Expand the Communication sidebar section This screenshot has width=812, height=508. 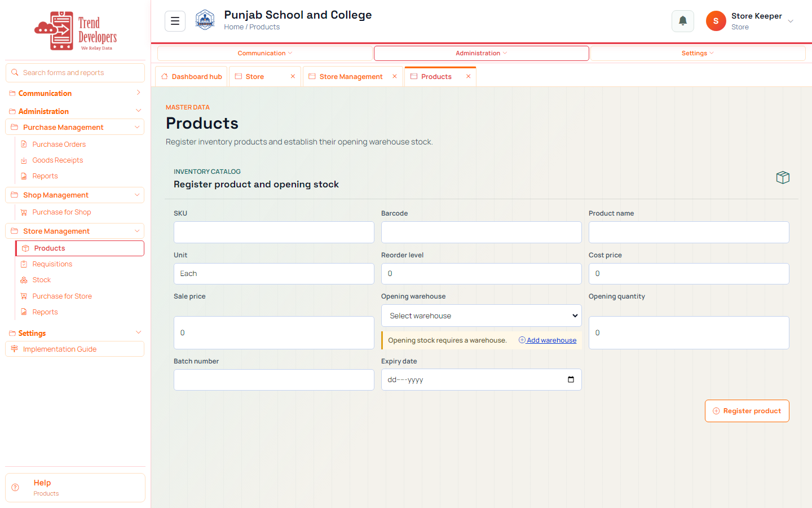[x=138, y=93]
